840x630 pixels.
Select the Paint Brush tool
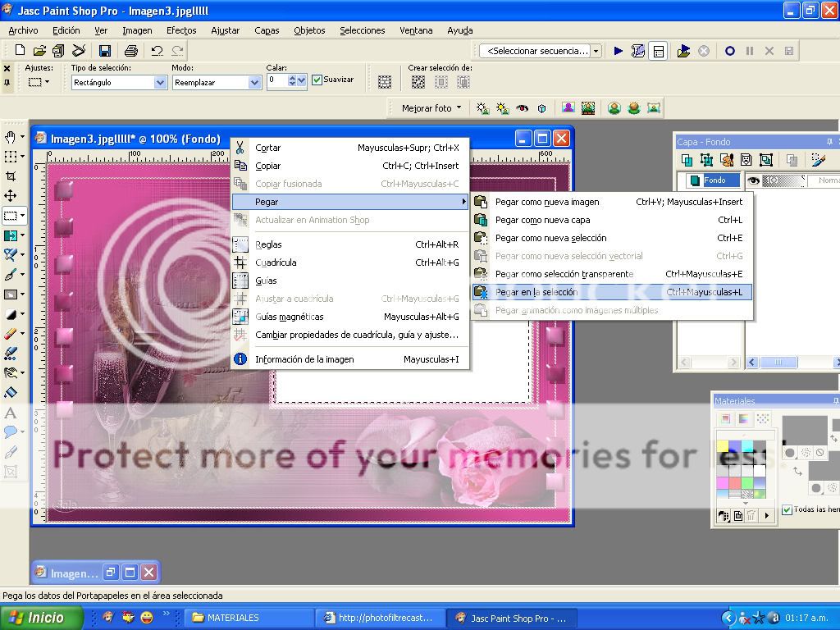(x=10, y=275)
